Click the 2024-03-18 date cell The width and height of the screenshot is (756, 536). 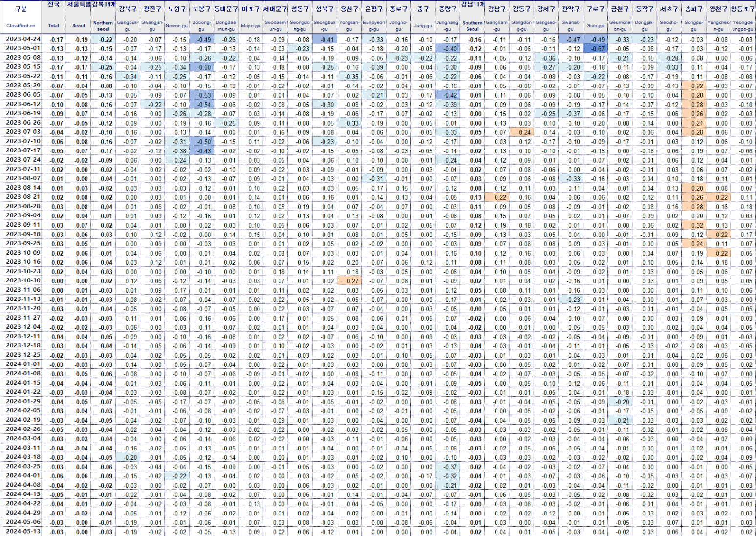(23, 457)
